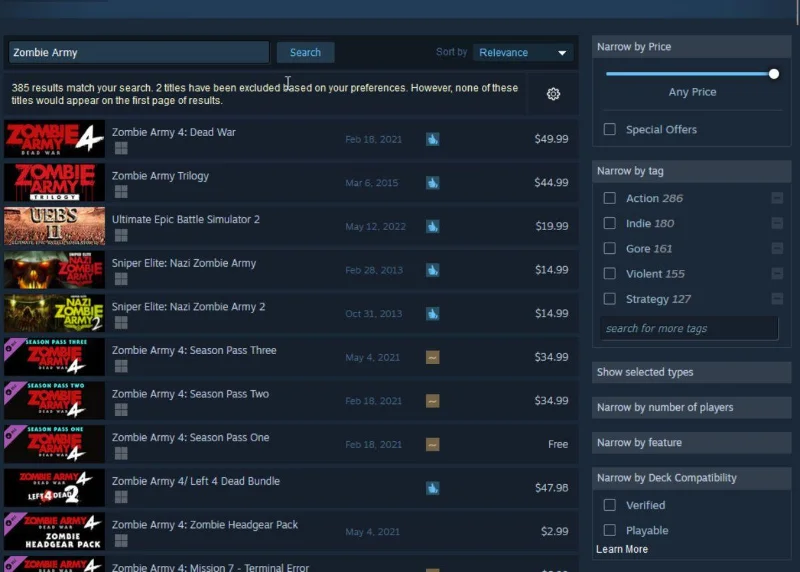This screenshot has height=572, width=800.
Task: Click mixed review icon for Season Pass One
Action: [x=433, y=444]
